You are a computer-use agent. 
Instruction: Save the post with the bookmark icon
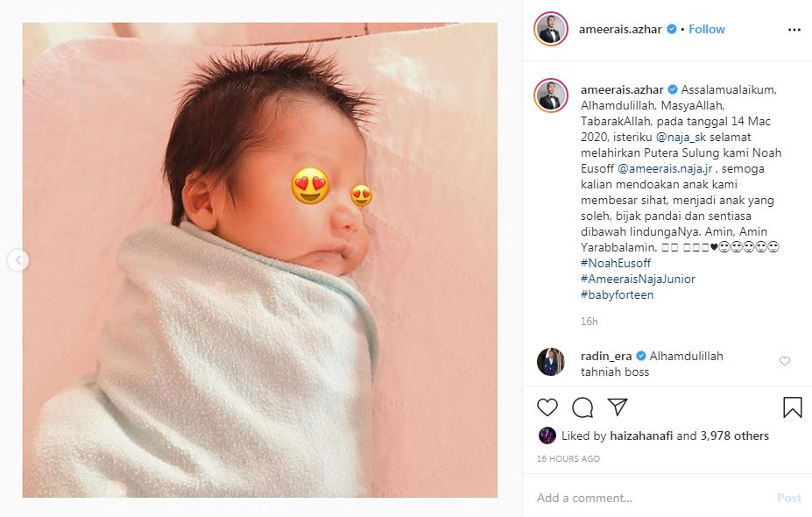(793, 407)
